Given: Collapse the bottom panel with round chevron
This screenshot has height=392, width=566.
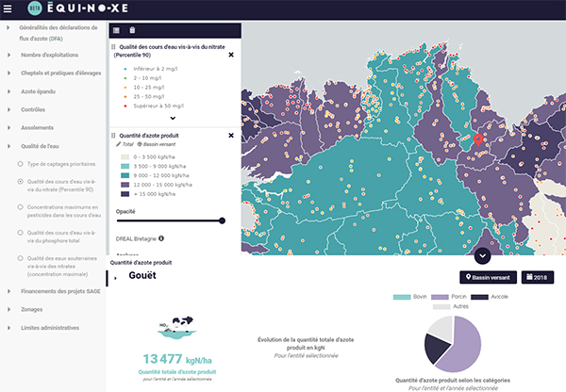Looking at the screenshot, I should point(483,255).
